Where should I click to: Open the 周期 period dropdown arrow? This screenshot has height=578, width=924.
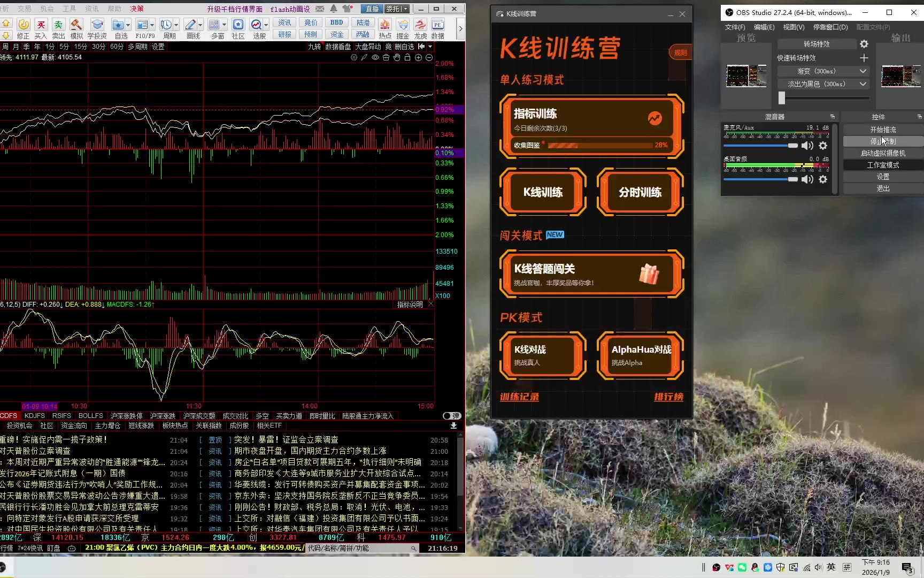point(176,25)
